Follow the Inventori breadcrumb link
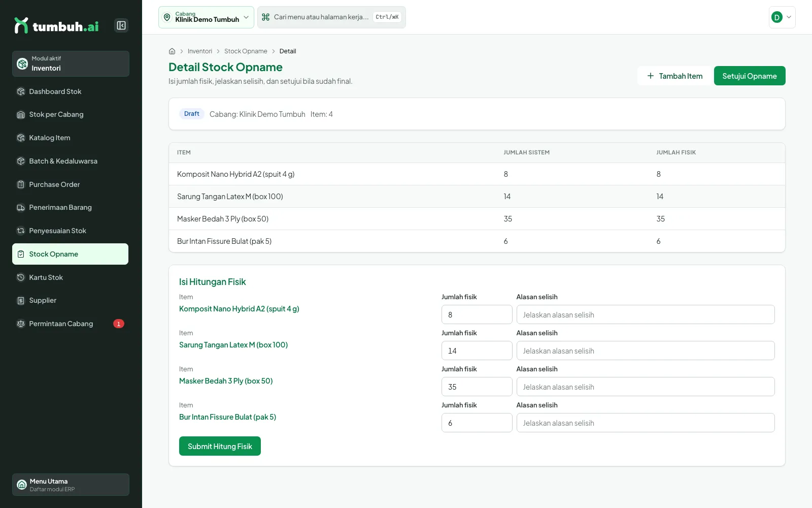Viewport: 812px width, 508px height. (x=200, y=51)
